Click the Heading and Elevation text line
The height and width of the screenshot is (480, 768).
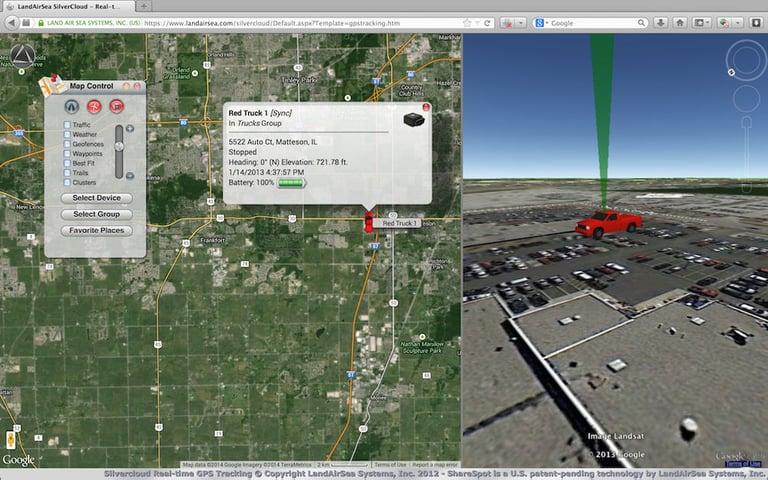tap(288, 162)
